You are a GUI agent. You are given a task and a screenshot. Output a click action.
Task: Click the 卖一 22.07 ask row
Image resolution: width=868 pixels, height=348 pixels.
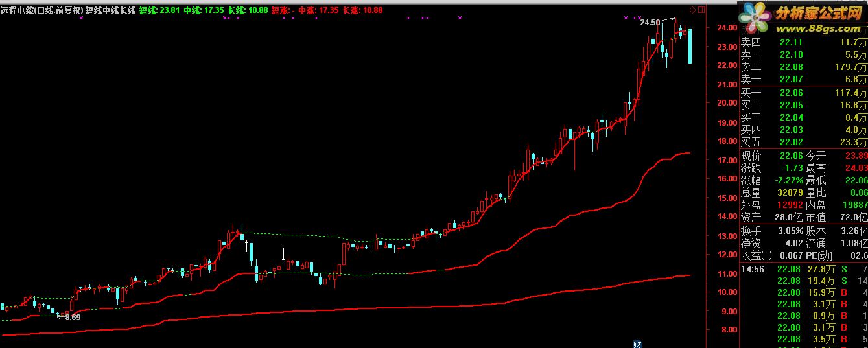click(x=804, y=79)
